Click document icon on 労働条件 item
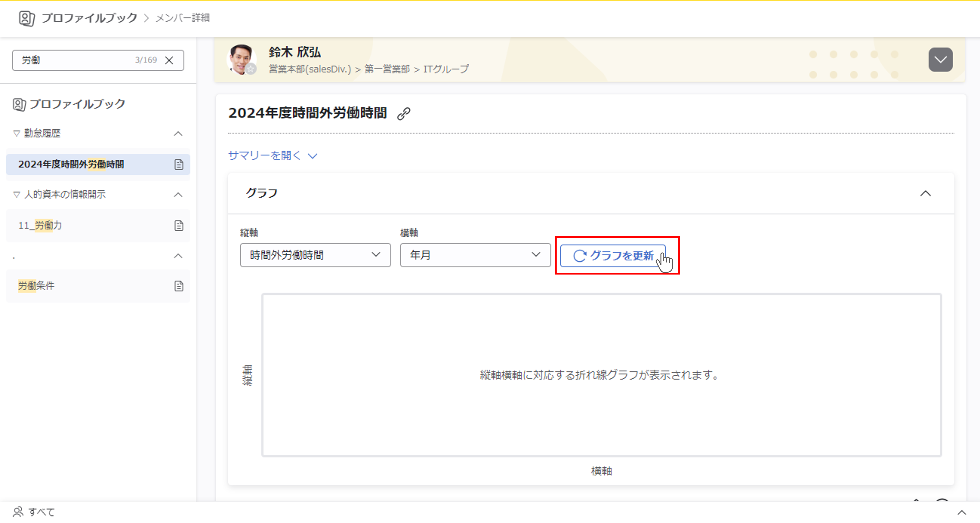 click(x=179, y=286)
